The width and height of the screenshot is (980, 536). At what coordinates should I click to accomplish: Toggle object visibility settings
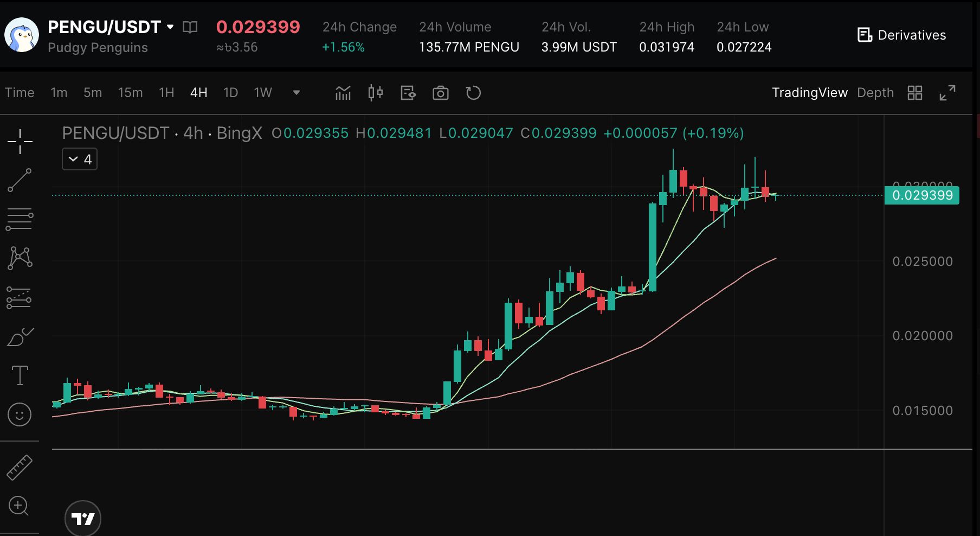[x=408, y=93]
